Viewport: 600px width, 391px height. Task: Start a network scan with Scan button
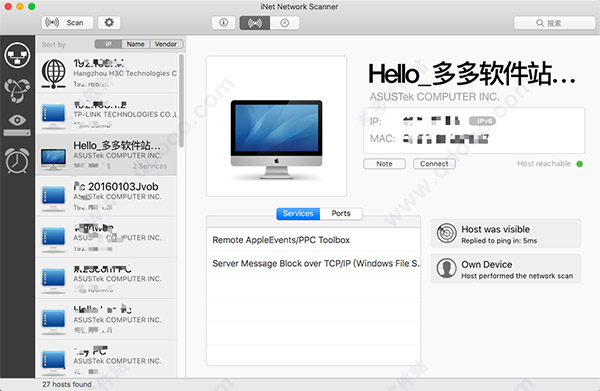tap(67, 23)
